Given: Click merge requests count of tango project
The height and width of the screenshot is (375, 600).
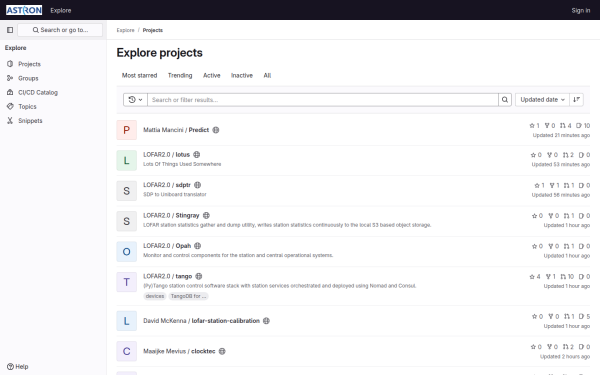Looking at the screenshot, I should pos(567,277).
